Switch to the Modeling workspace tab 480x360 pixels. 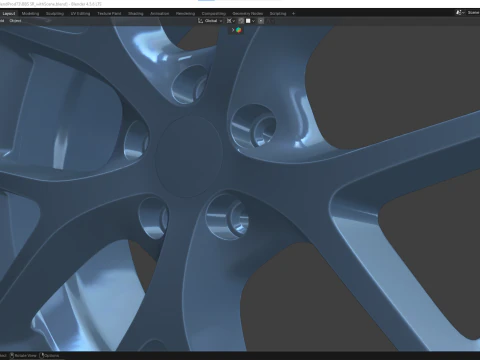30,14
